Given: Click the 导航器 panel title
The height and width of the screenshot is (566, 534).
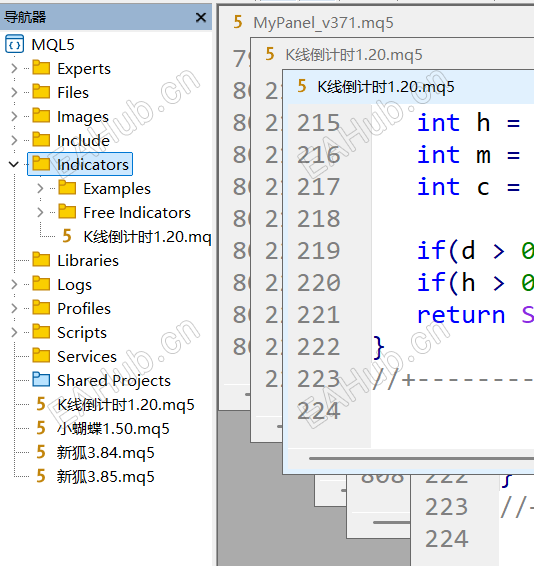Looking at the screenshot, I should point(25,17).
